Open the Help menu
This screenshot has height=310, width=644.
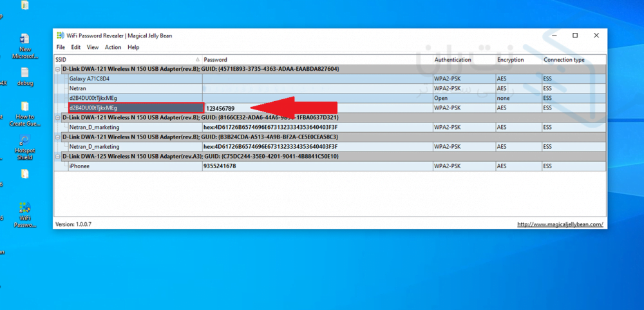[133, 47]
